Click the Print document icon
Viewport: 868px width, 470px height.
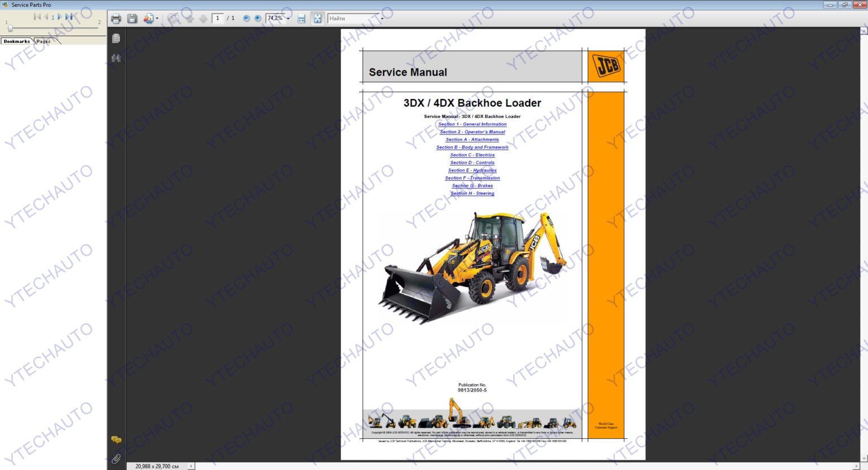point(116,18)
